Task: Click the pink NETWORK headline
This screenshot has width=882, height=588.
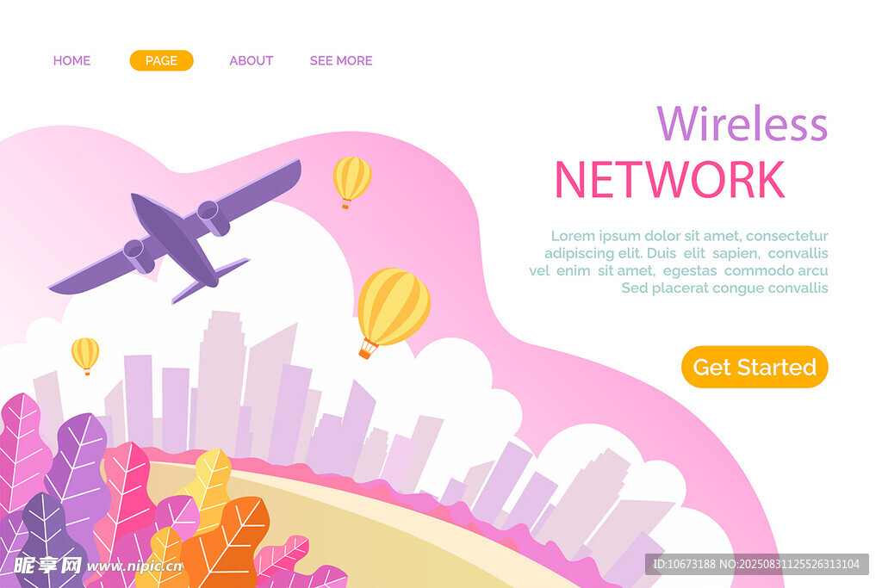Action: pyautogui.click(x=669, y=179)
